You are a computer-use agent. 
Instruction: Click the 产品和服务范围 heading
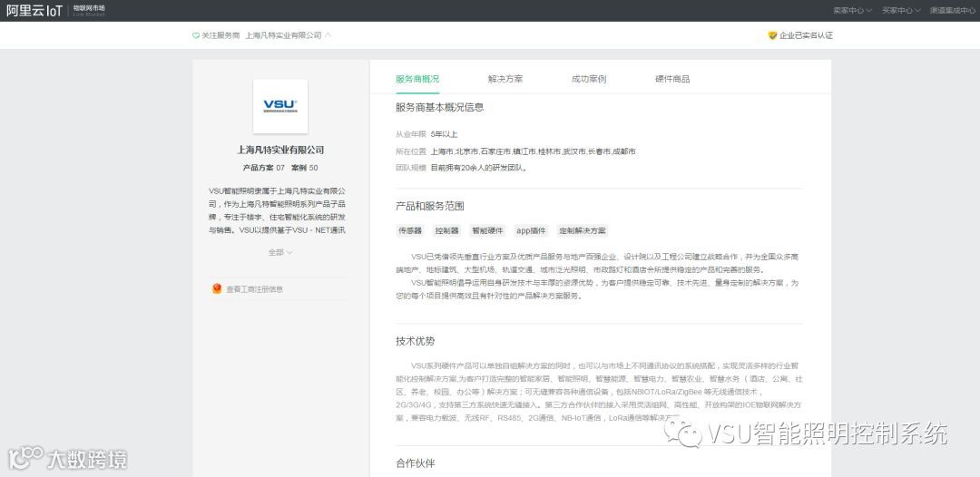coord(430,206)
